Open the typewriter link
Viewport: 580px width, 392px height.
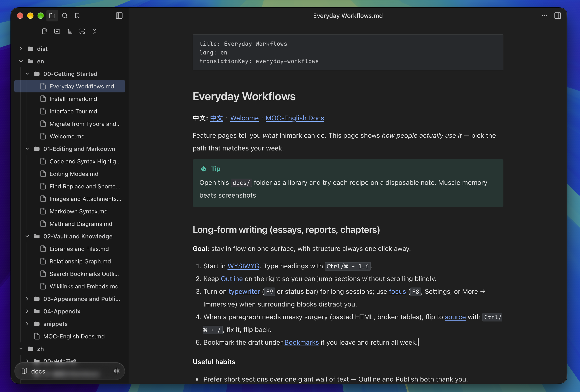pos(244,292)
